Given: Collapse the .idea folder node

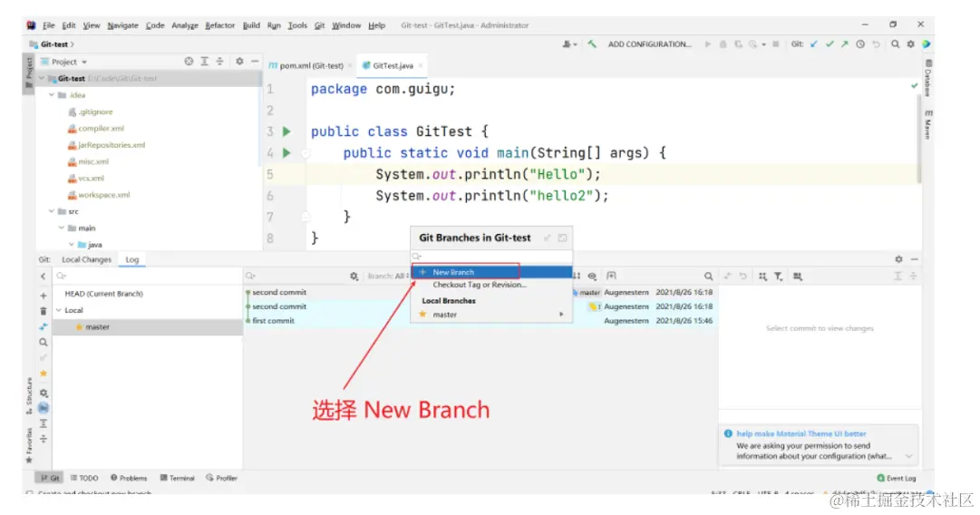Looking at the screenshot, I should (52, 95).
